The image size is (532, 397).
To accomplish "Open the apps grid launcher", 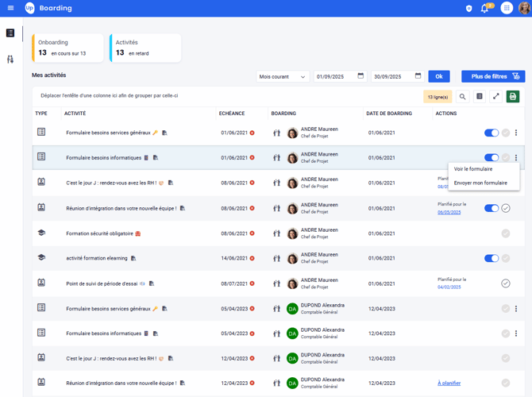I will 507,8.
